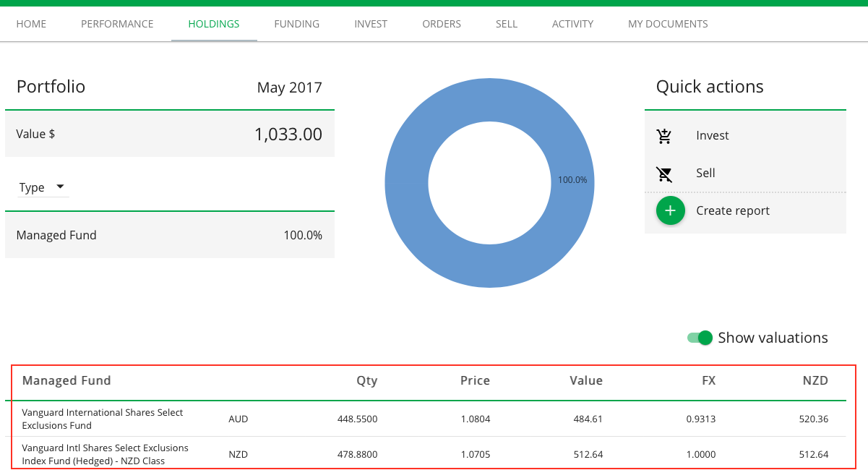Click the green plus Create report icon
868x470 pixels.
670,210
